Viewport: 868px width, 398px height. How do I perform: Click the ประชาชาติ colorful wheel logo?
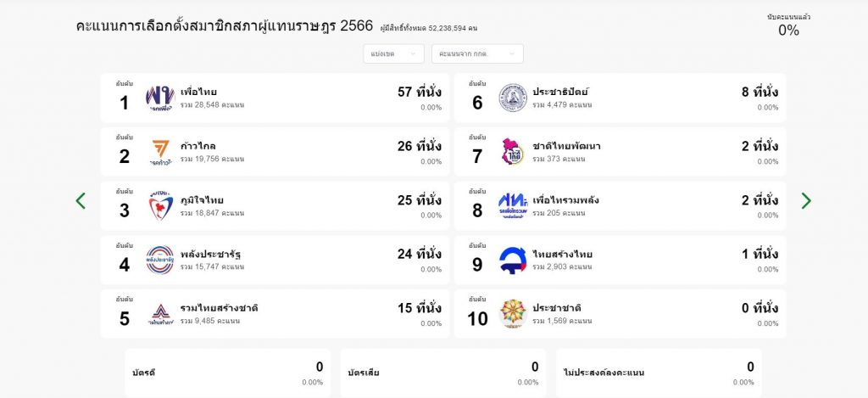click(513, 314)
